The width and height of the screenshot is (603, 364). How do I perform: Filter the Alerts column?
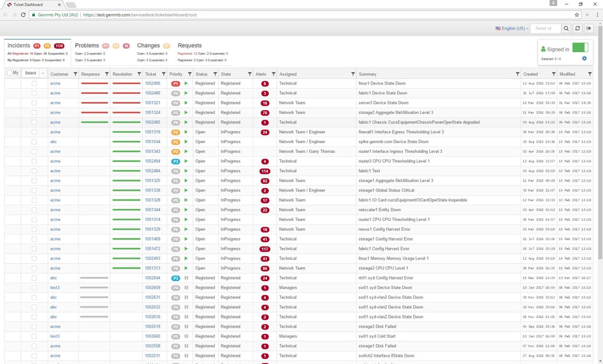point(274,74)
